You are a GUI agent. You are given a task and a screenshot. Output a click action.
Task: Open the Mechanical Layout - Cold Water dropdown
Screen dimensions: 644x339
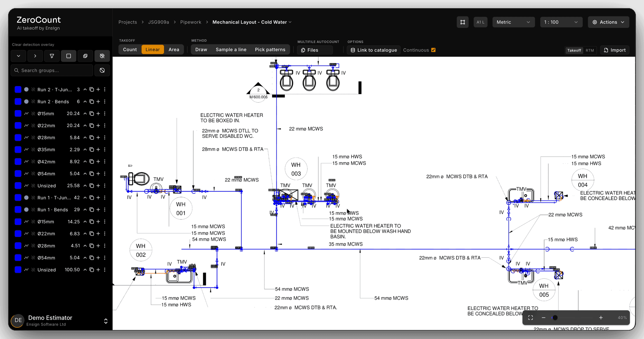[x=252, y=22]
